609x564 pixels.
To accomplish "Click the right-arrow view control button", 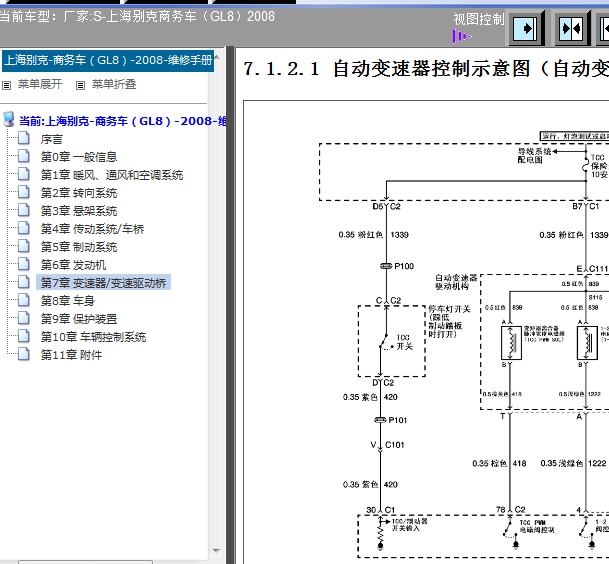I will pos(525,28).
